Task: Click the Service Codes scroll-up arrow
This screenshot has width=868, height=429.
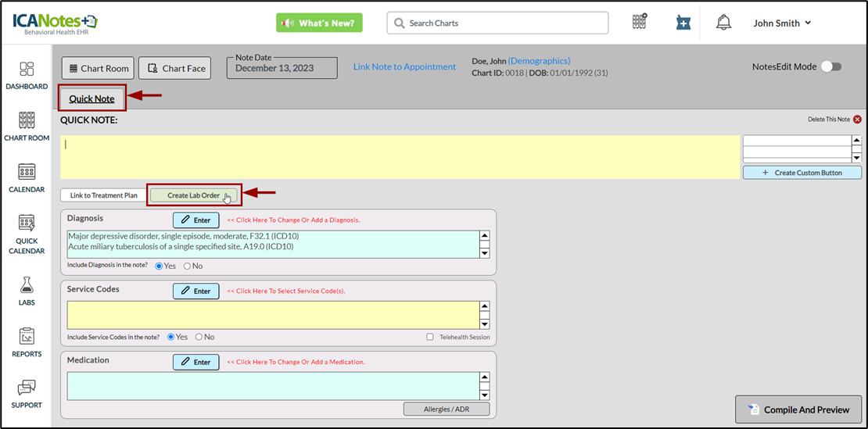Action: [x=484, y=306]
